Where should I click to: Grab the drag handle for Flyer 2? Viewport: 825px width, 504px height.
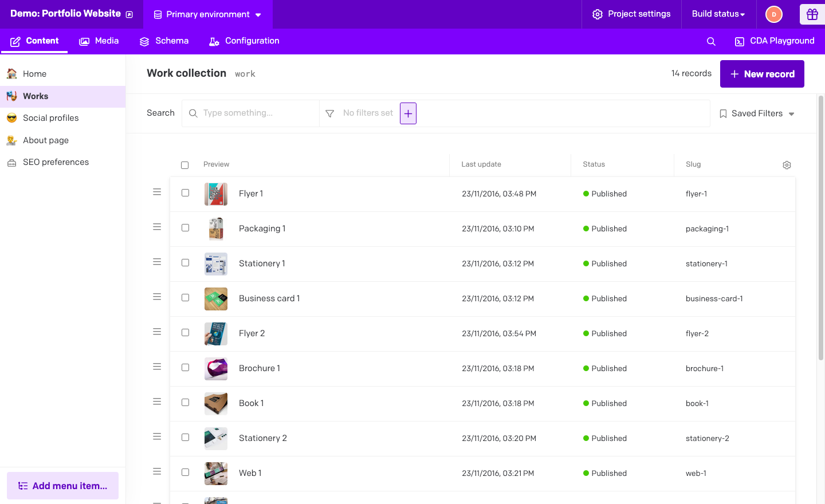(x=157, y=332)
